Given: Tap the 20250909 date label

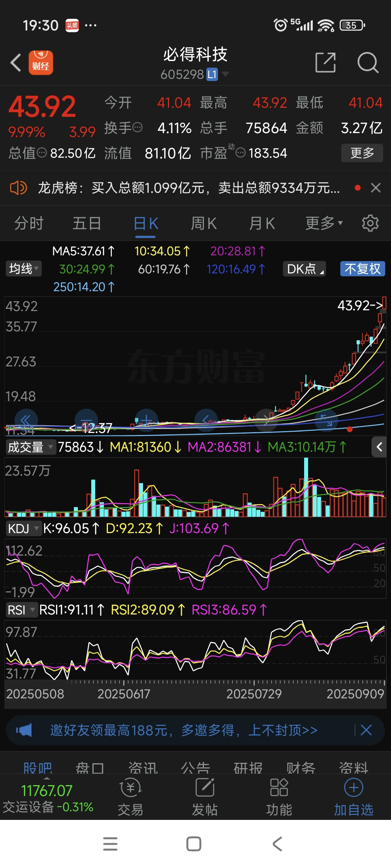Looking at the screenshot, I should (355, 694).
